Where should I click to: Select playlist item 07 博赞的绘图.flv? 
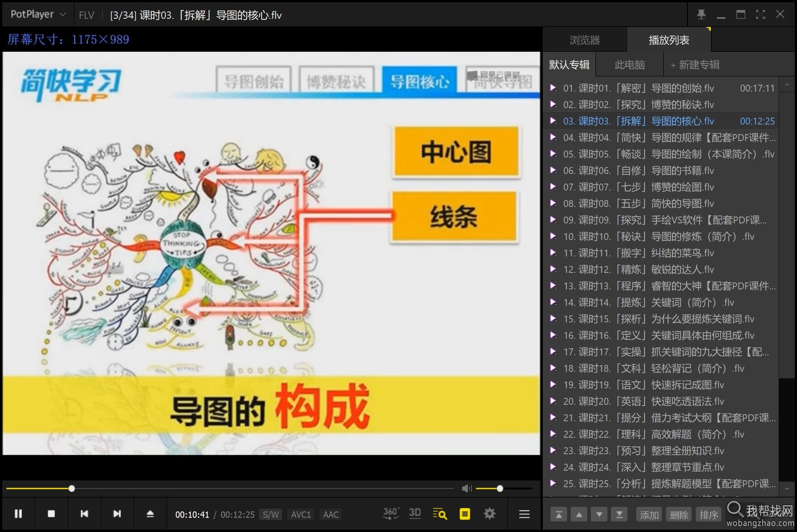[x=662, y=187]
